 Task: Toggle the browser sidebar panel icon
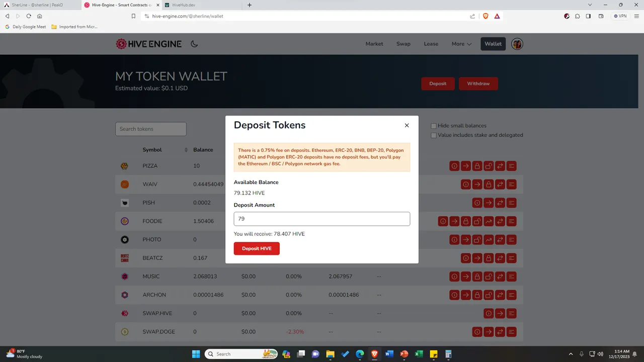[588, 16]
